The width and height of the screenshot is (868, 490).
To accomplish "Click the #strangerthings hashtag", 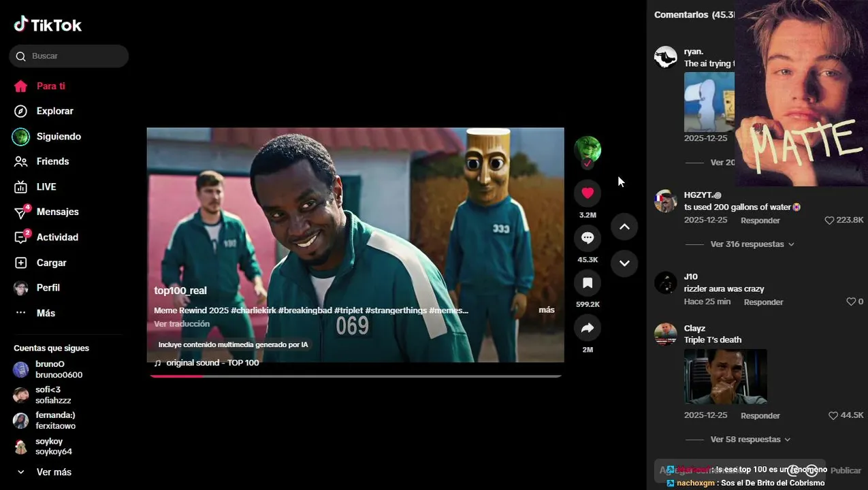I will coord(396,310).
